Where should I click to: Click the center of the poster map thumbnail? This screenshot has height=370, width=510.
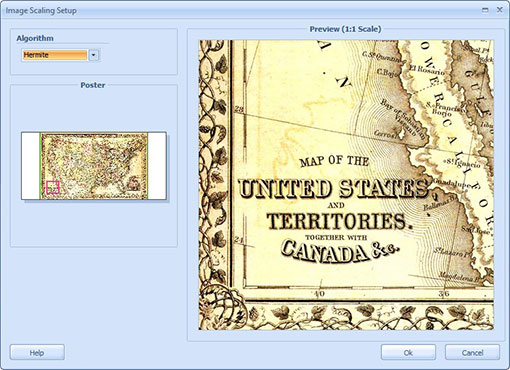coord(94,166)
